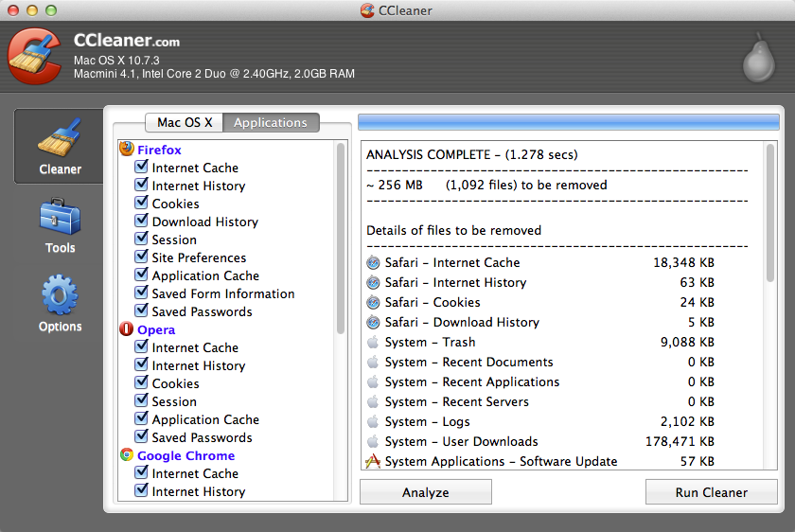Screen dimensions: 795x532
Task: Select the Opera group heading
Action: point(156,329)
